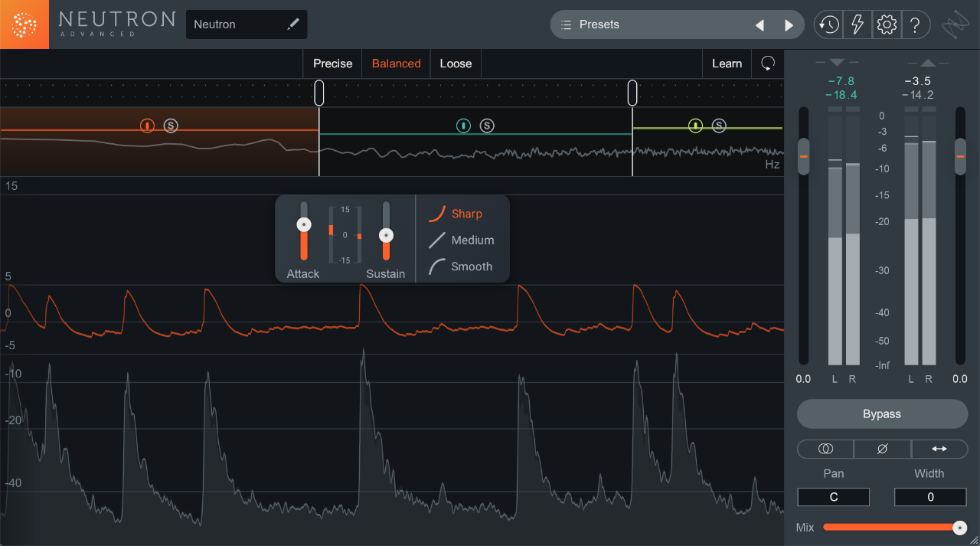Choose the Medium contour shape
This screenshot has width=980, height=546.
461,240
